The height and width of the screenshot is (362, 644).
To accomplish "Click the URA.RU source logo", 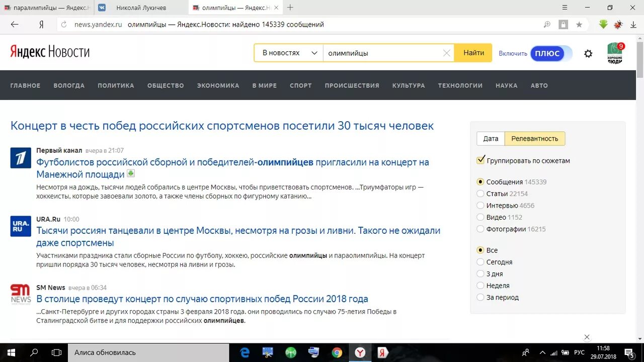I will [x=21, y=226].
